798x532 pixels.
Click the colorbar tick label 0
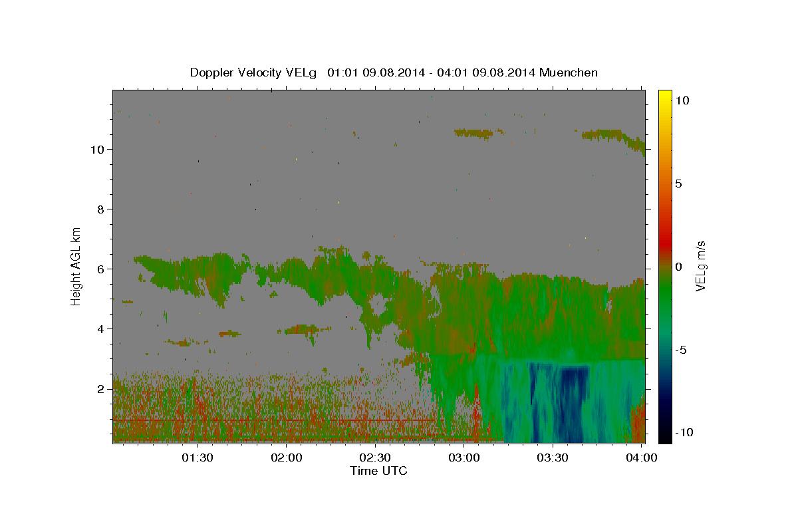click(678, 267)
